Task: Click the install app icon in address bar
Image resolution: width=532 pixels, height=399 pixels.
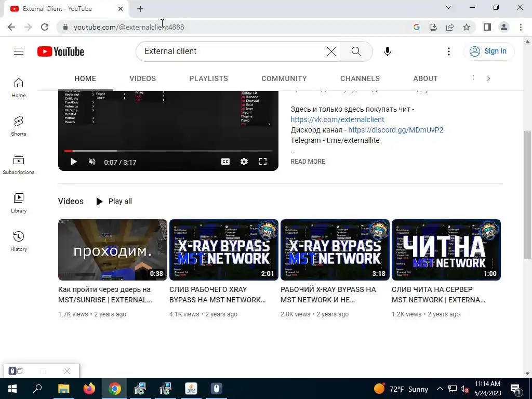Action: coord(433,27)
